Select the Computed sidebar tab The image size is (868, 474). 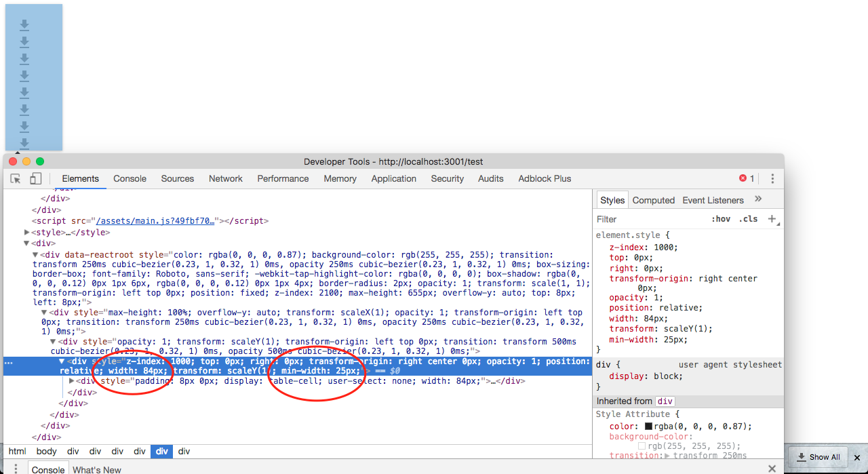(x=654, y=200)
